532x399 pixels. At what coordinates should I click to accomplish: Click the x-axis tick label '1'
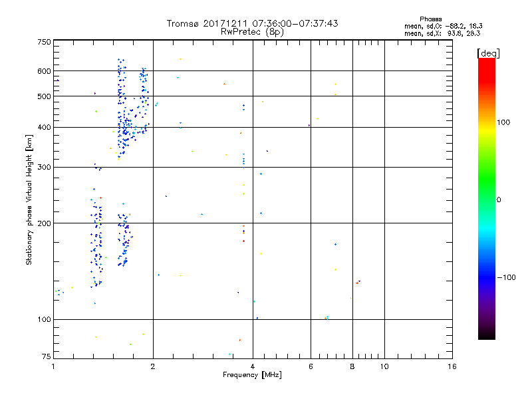[53, 366]
